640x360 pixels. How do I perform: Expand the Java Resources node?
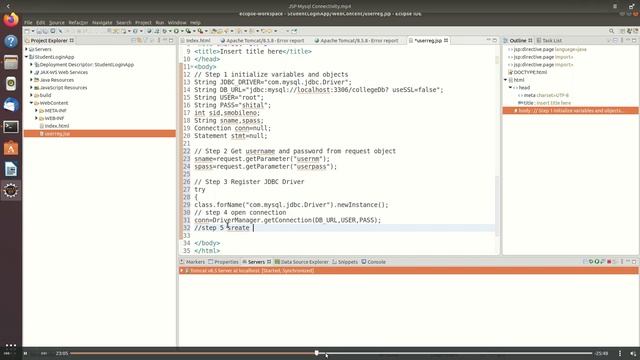point(31,80)
